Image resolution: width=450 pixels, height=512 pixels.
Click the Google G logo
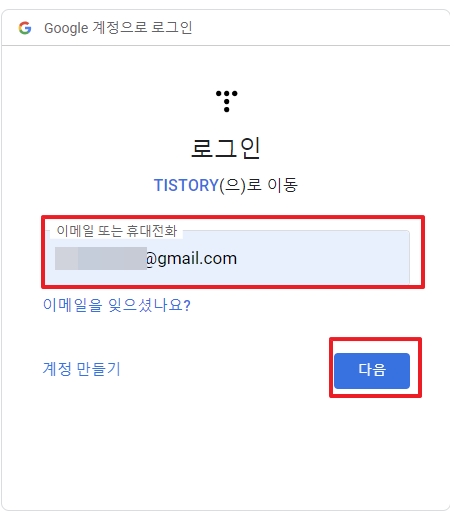(25, 28)
